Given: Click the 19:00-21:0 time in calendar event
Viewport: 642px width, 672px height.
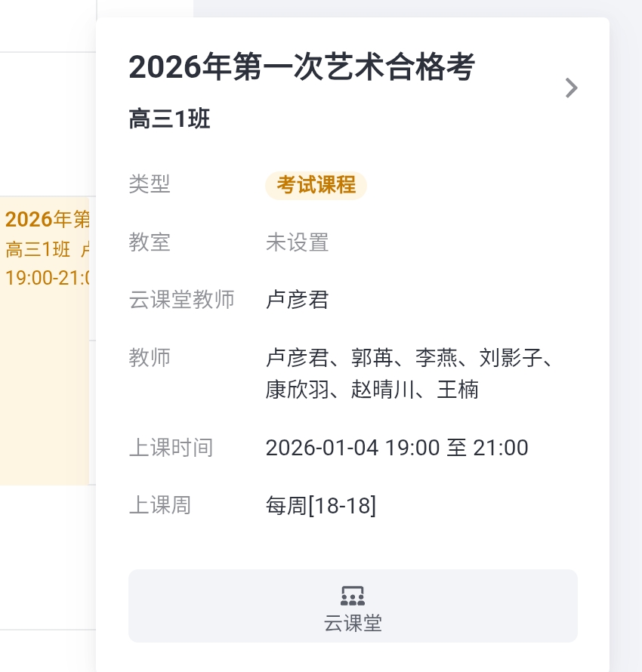Looking at the screenshot, I should [x=47, y=277].
